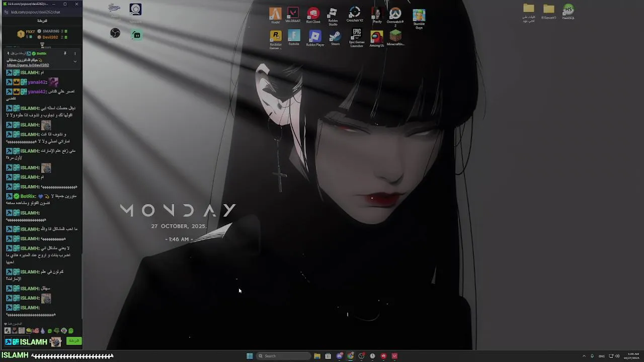Select the Among Us desktop icon
Viewport: 644px width, 362px height.
coord(376,39)
